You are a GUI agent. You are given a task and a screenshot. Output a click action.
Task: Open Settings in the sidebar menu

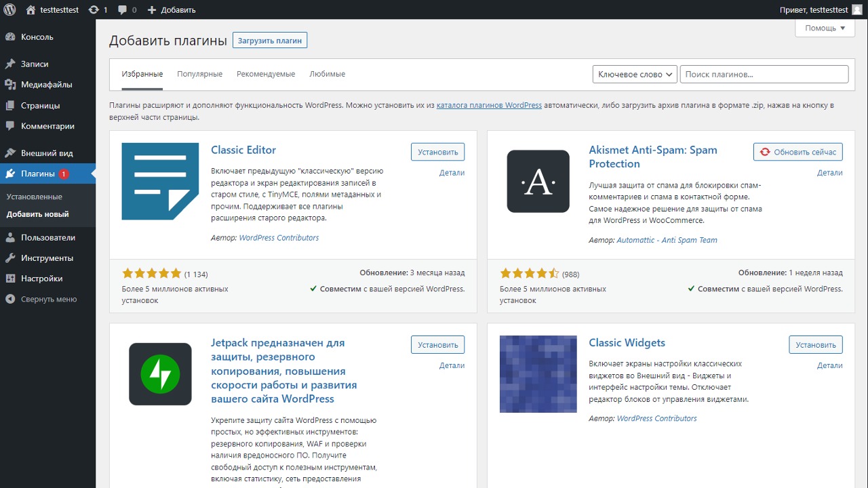41,279
